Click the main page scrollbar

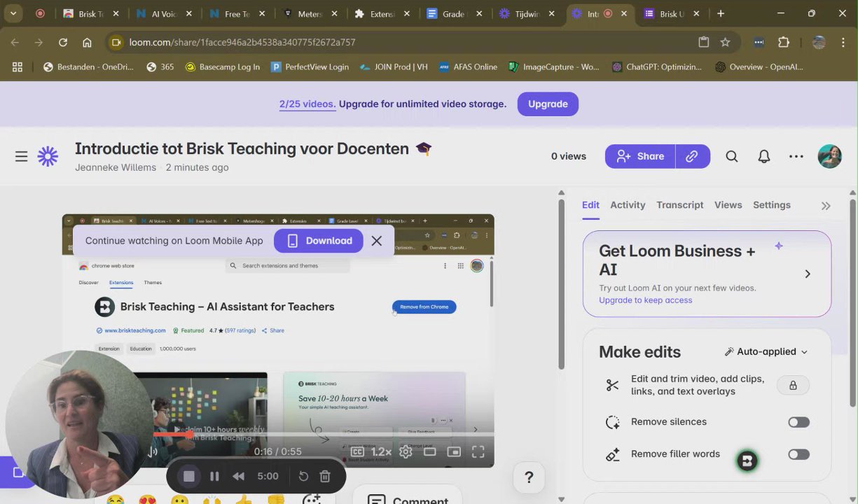pyautogui.click(x=561, y=284)
